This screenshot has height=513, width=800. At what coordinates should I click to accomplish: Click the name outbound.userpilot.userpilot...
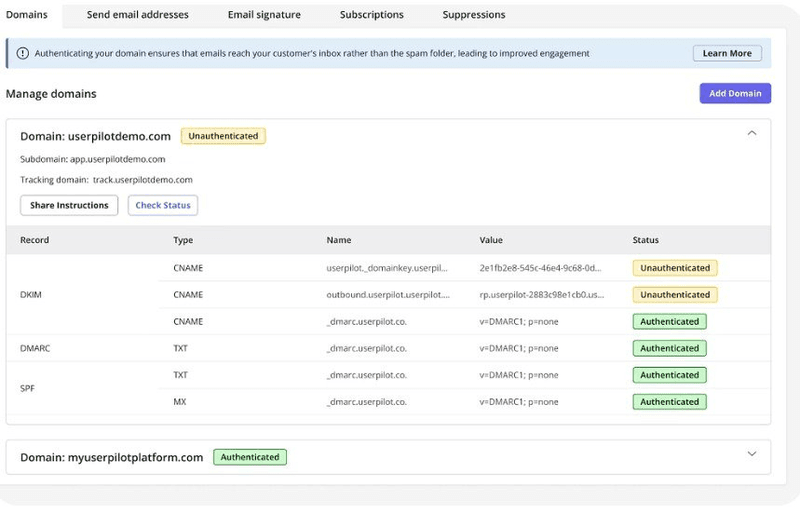coord(388,295)
